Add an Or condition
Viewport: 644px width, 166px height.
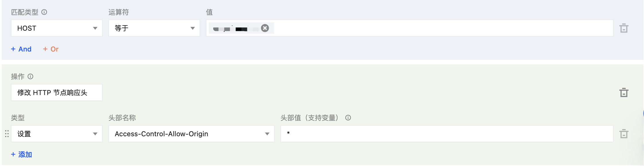pyautogui.click(x=51, y=49)
